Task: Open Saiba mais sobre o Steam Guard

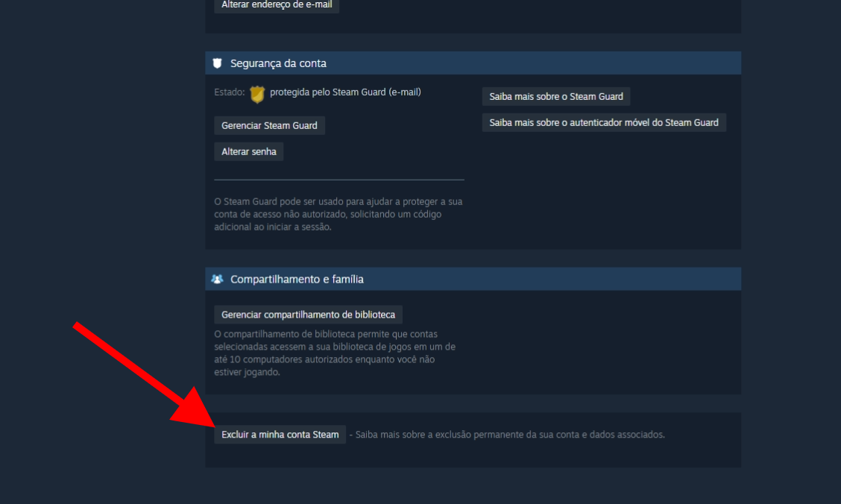Action: [556, 96]
